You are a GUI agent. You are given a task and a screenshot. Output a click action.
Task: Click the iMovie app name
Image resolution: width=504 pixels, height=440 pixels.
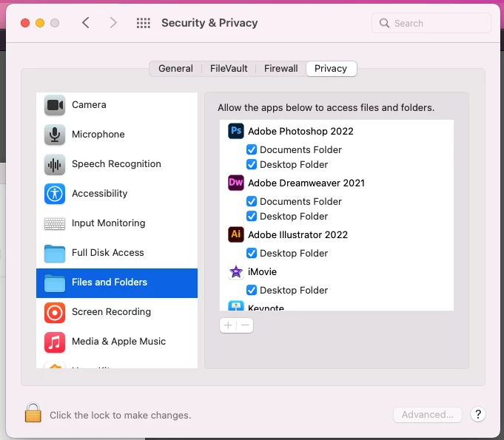[262, 271]
